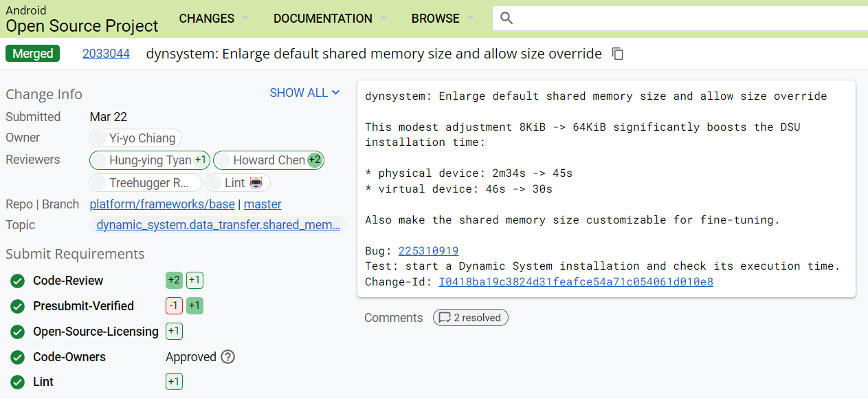The width and height of the screenshot is (868, 399).
Task: Click inside the search input field
Action: pyautogui.click(x=687, y=19)
